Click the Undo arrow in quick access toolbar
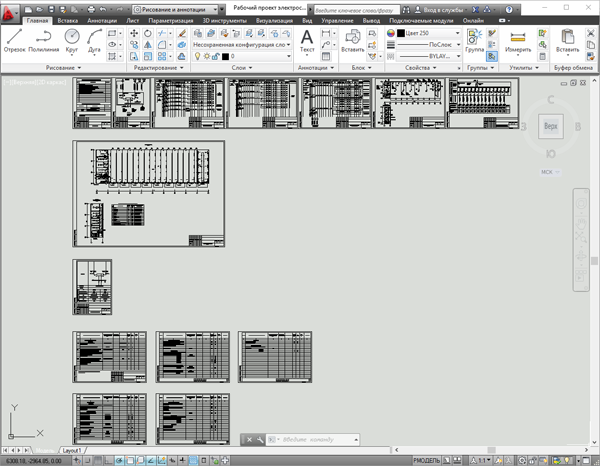This screenshot has height=466, width=600. [x=103, y=9]
